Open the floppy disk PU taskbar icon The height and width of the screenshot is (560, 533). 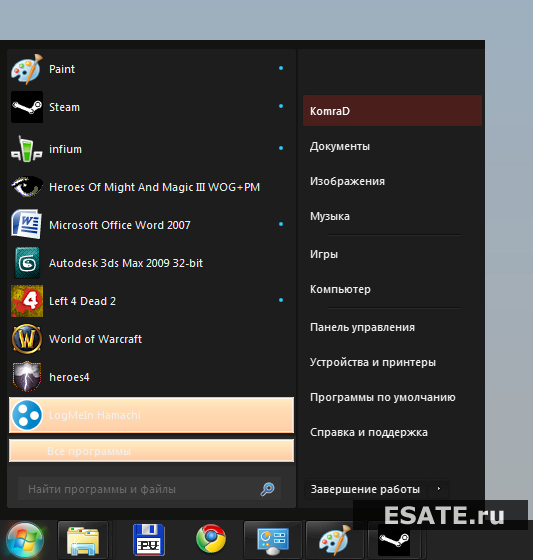[x=149, y=540]
